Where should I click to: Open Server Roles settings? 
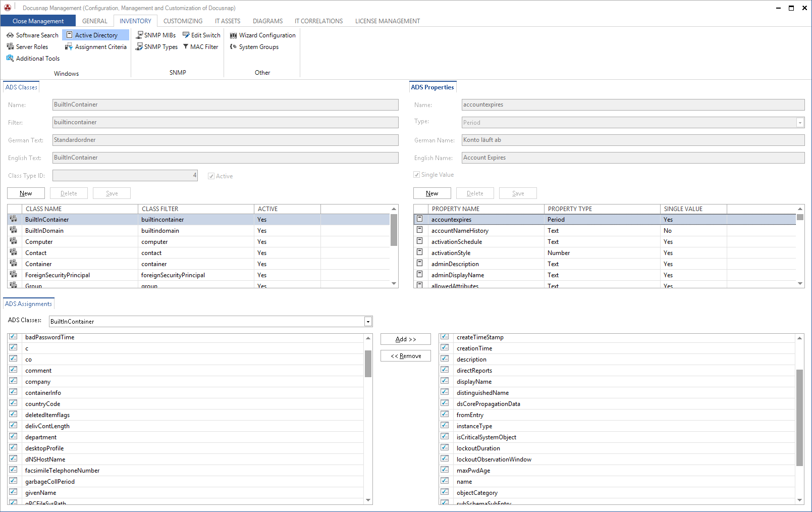(27, 47)
